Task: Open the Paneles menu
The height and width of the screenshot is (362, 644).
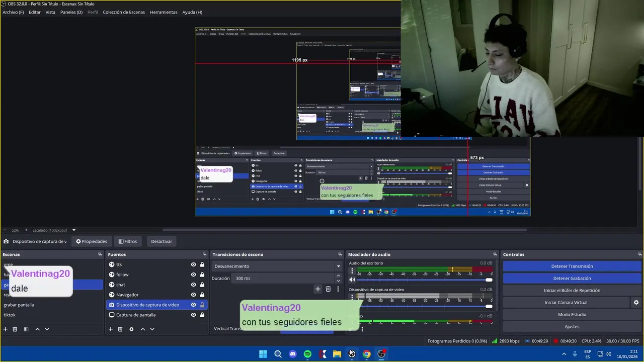Action: (71, 12)
